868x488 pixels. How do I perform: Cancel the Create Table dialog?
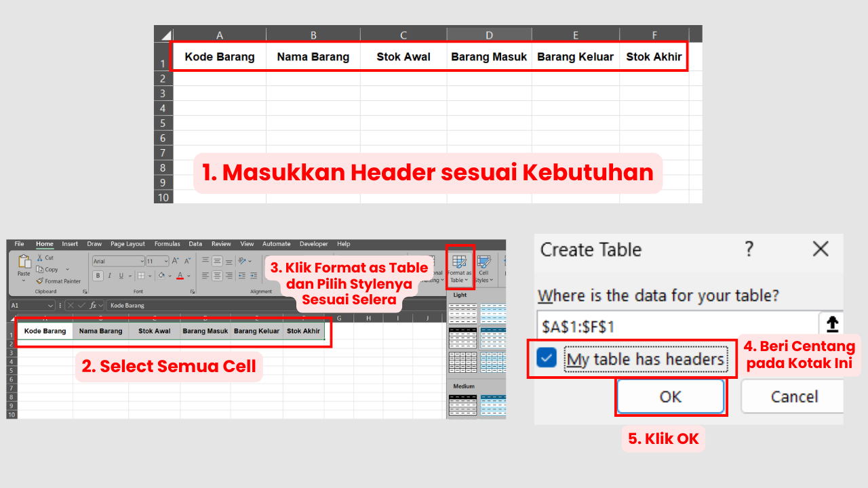(x=792, y=396)
